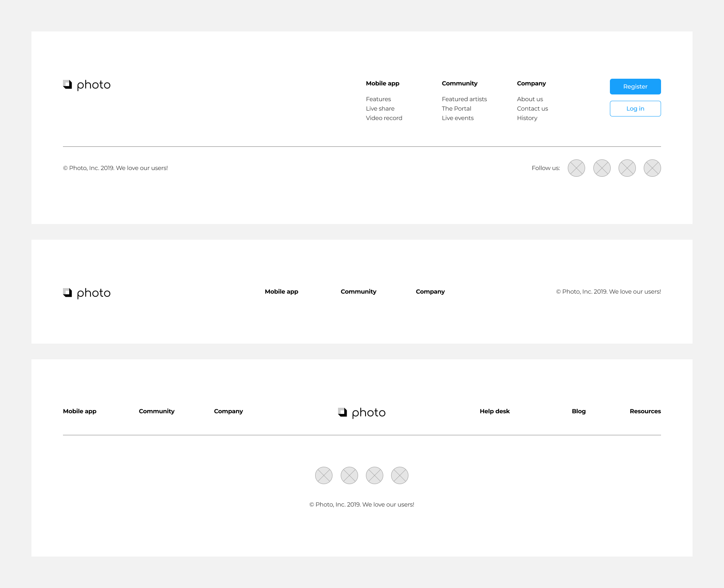The width and height of the screenshot is (724, 588).
Task: Click the second social icon near Follow us
Action: coord(601,168)
